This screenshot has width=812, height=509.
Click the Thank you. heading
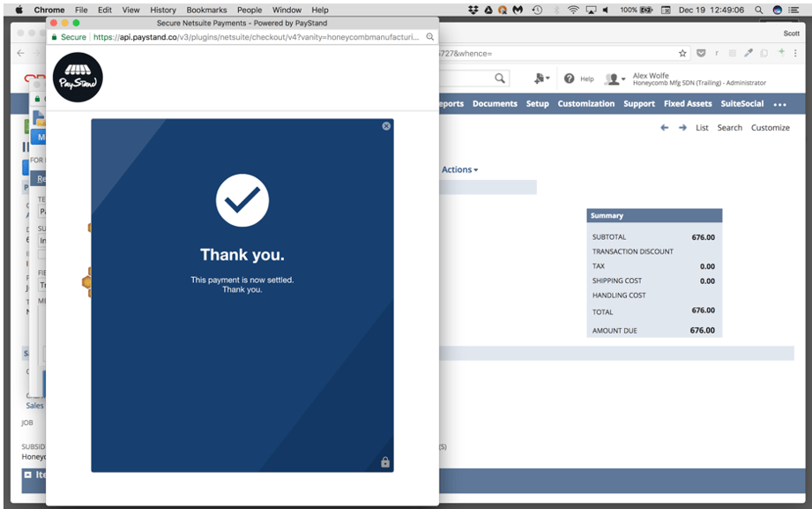242,254
